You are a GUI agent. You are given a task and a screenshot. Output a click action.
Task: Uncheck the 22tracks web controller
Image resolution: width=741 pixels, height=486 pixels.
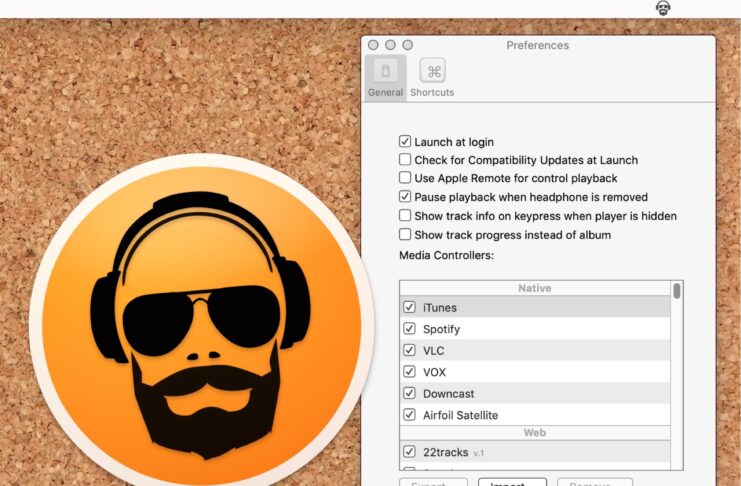[409, 452]
